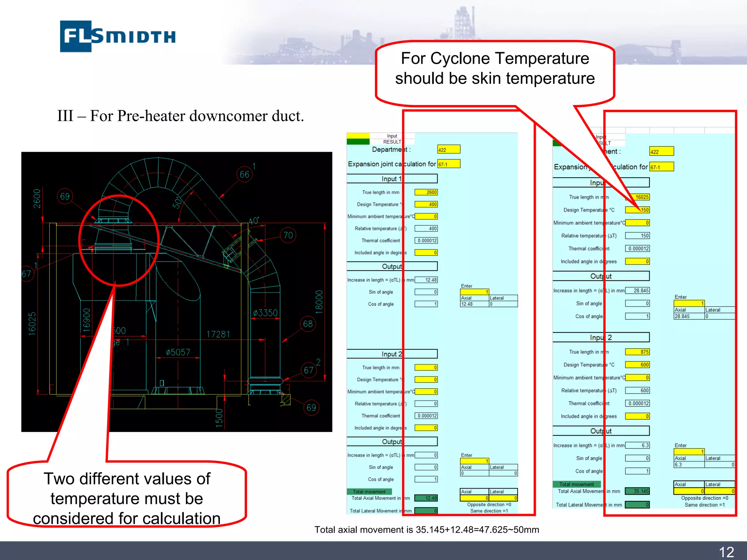Image resolution: width=747 pixels, height=560 pixels.
Task: Click the FLSmidth logo
Action: (117, 36)
